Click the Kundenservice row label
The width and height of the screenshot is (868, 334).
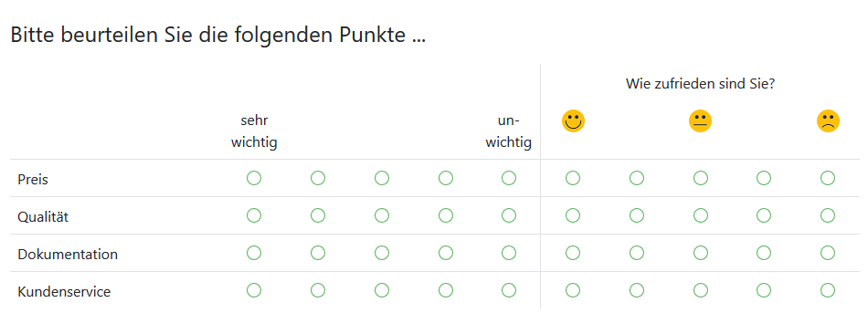coord(64,291)
